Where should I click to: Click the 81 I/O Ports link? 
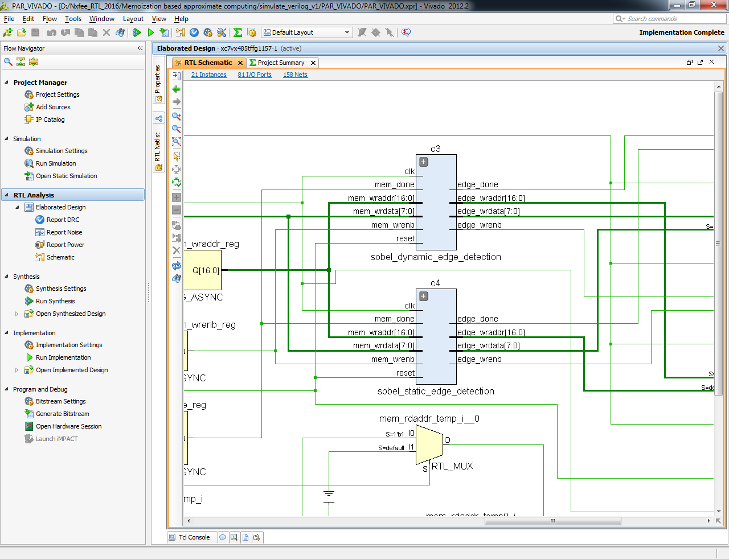pos(255,75)
